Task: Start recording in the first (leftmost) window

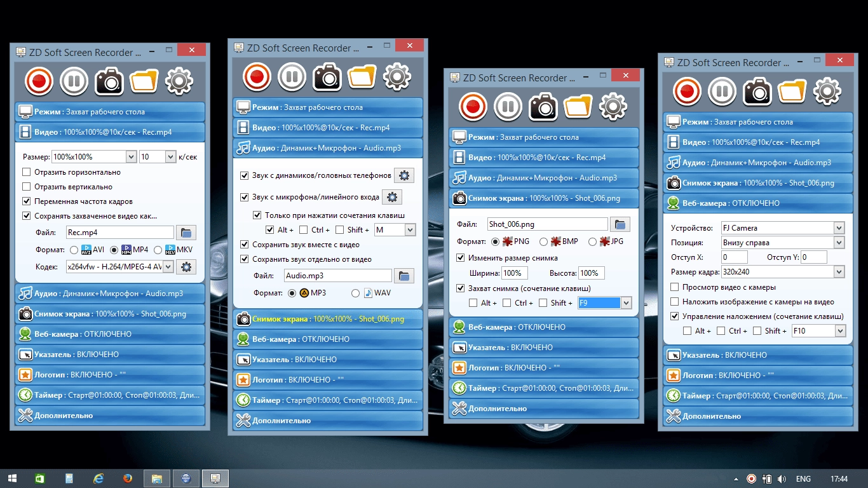Action: (x=39, y=81)
